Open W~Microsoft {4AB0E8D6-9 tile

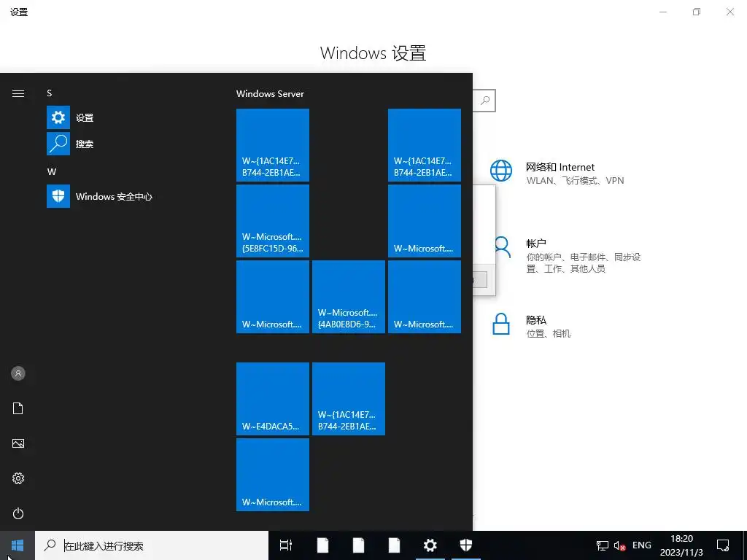pos(348,297)
